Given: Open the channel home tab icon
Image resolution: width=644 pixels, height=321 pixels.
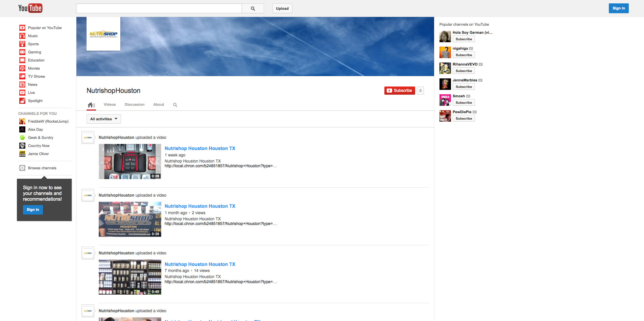Looking at the screenshot, I should (91, 105).
